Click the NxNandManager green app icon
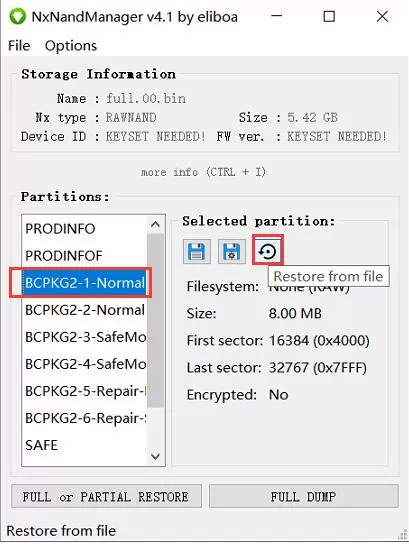409x544 pixels. click(17, 16)
